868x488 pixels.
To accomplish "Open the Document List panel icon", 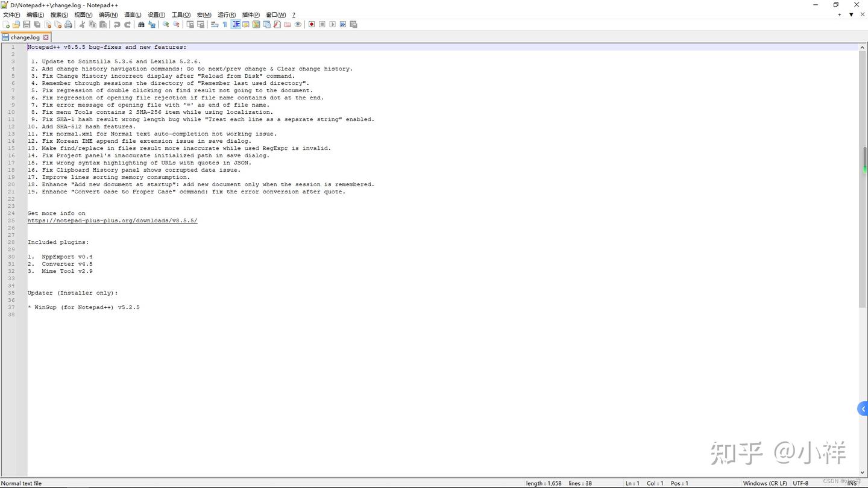I will [266, 25].
